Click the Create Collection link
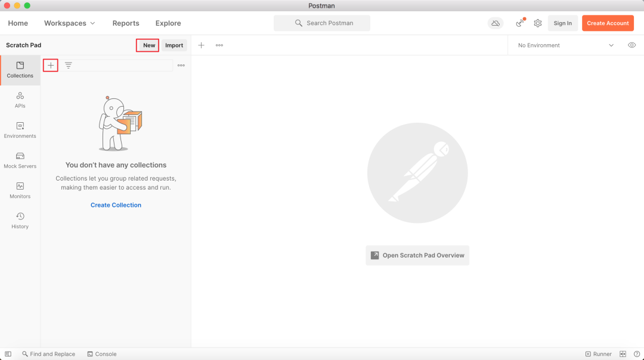This screenshot has height=360, width=644. (x=116, y=205)
